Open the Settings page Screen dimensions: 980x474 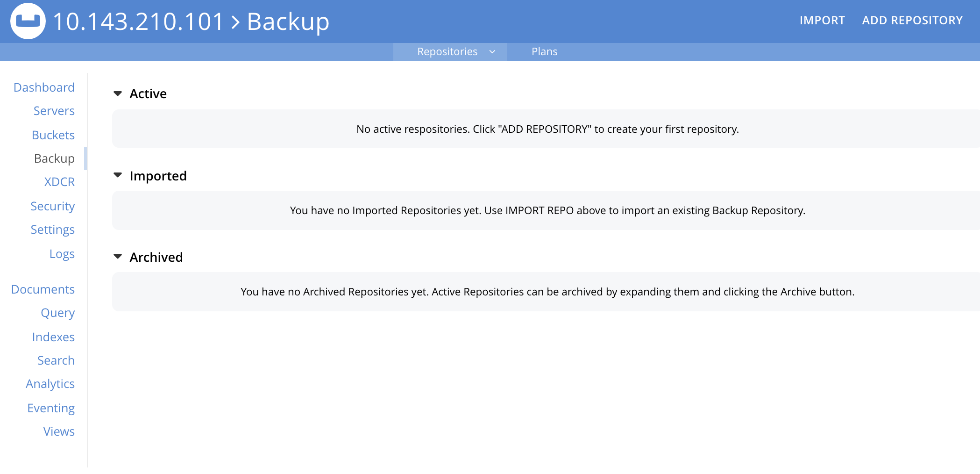point(52,230)
